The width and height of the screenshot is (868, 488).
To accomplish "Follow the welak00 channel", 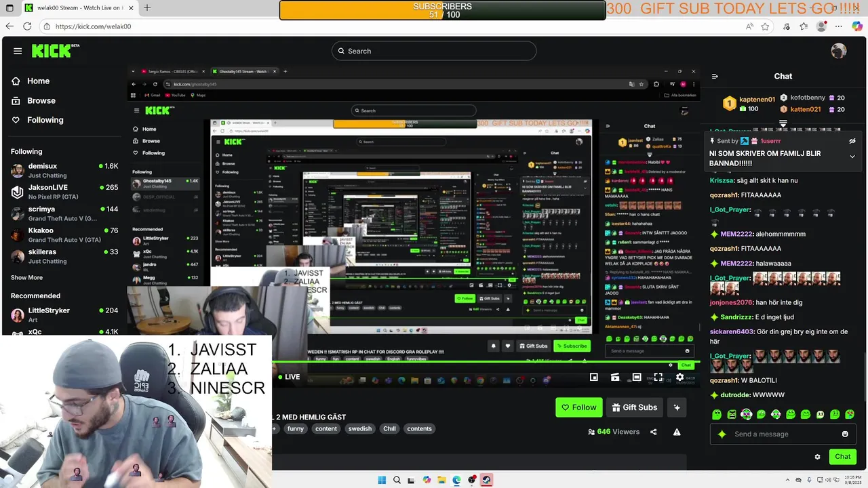I will [x=578, y=407].
